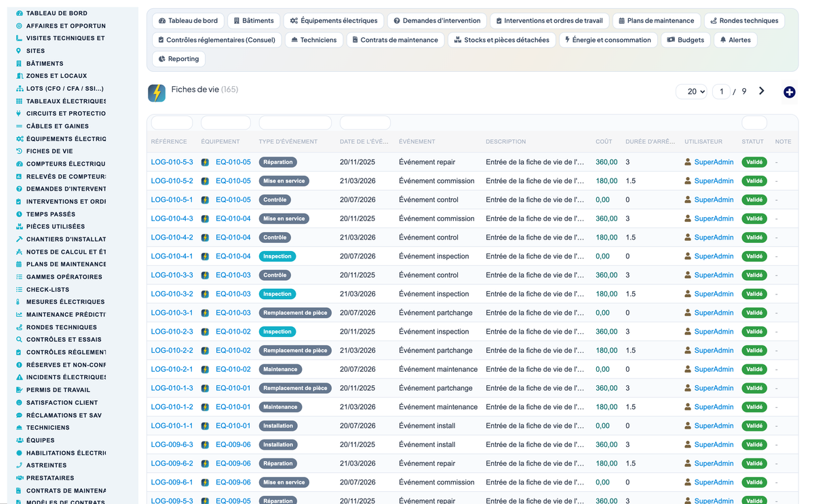Viewport: 814px width, 504px height.
Task: Click user icon in row LOG-010-4-1
Action: pyautogui.click(x=688, y=256)
